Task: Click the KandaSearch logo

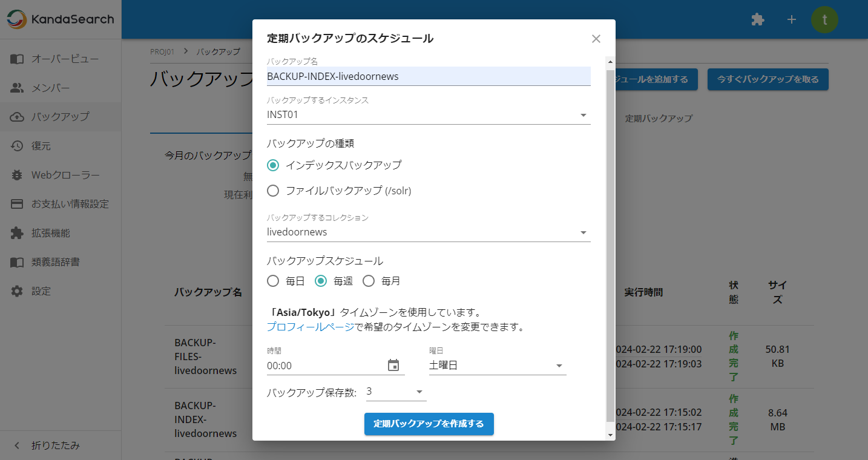Action: click(61, 19)
